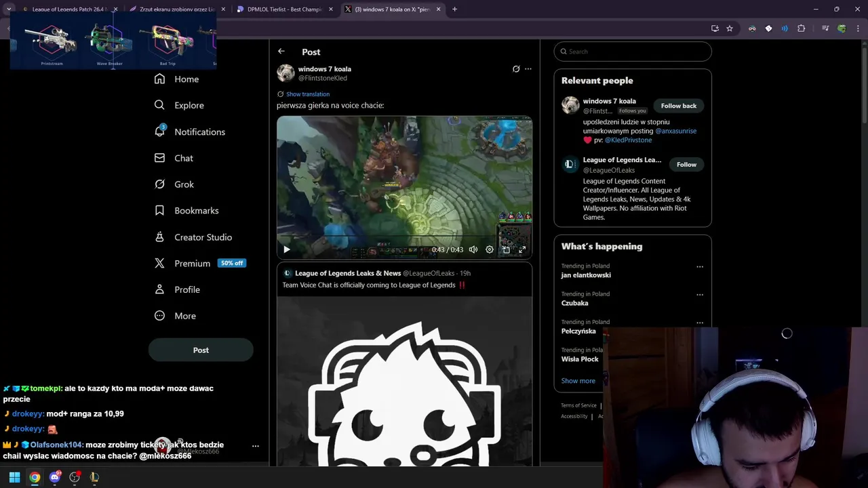Open Discord from the taskbar

(x=55, y=477)
